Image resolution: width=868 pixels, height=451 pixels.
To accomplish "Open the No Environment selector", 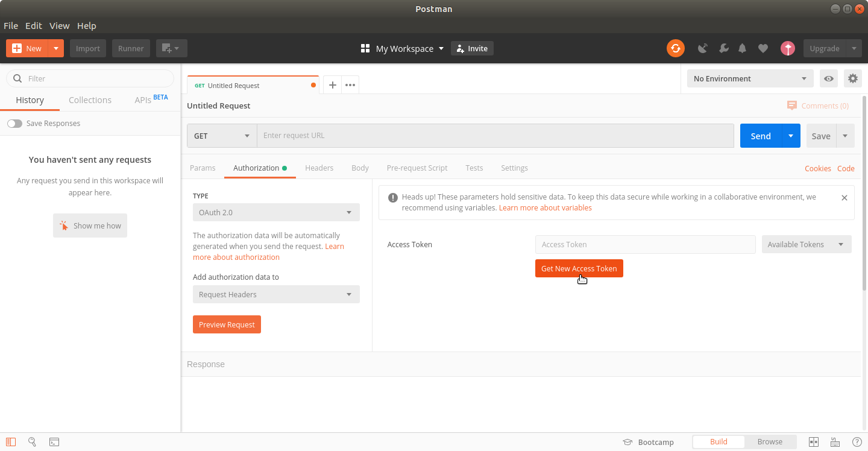I will click(750, 78).
